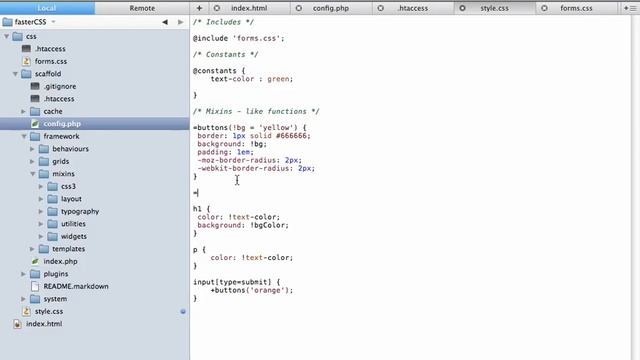Collapse the mixins folder
640x360 pixels.
click(32, 174)
